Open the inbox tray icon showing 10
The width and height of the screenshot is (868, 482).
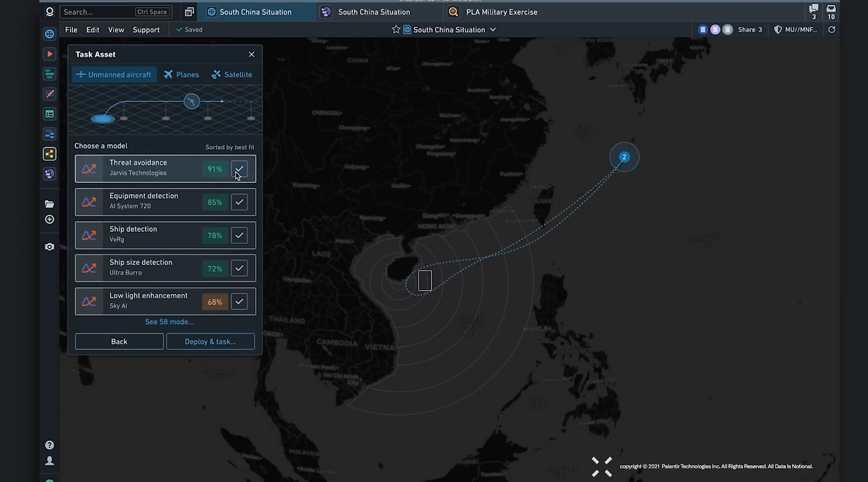click(x=831, y=12)
